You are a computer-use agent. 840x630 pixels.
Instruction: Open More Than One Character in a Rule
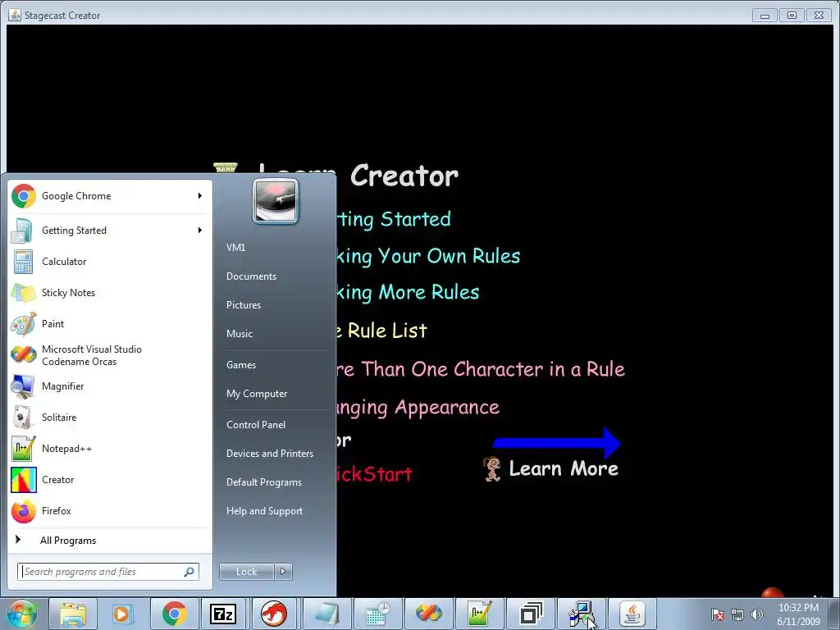click(x=481, y=369)
